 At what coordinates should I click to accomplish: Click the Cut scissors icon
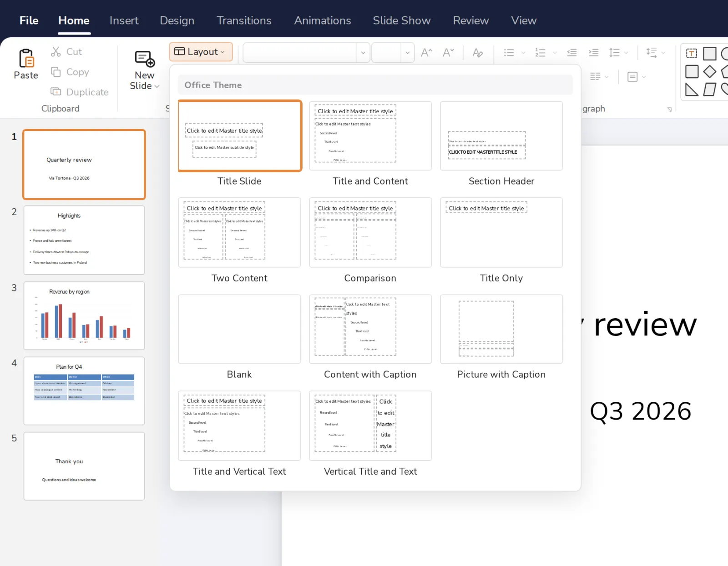[56, 52]
